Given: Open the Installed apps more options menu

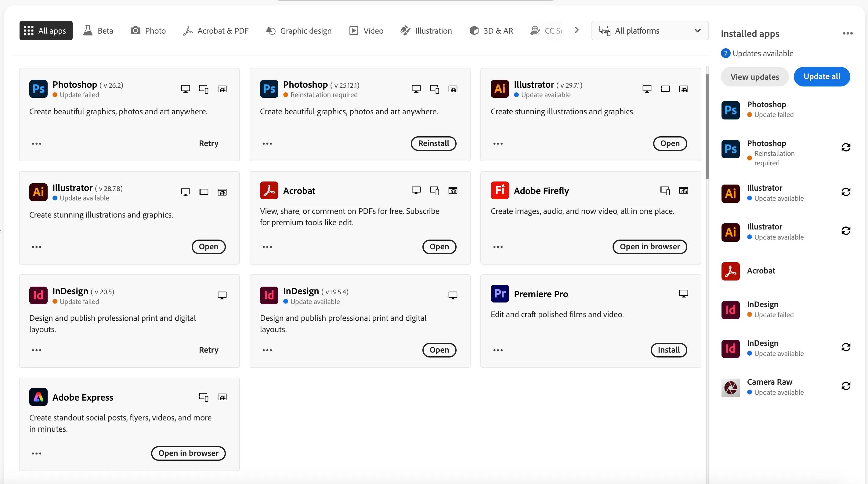Looking at the screenshot, I should coord(848,33).
